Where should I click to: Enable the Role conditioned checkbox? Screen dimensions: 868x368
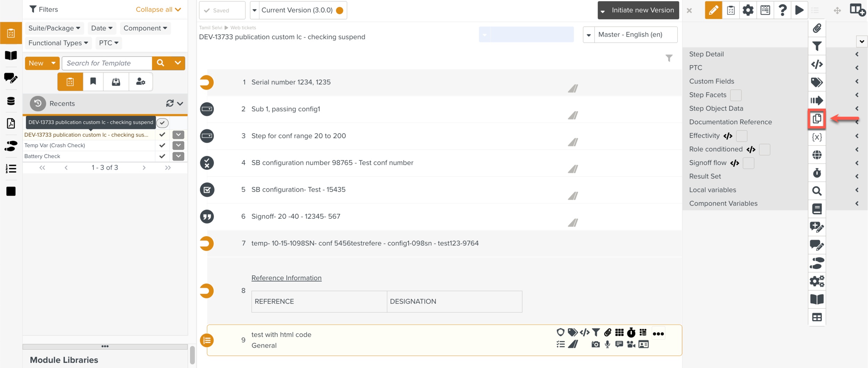(765, 150)
